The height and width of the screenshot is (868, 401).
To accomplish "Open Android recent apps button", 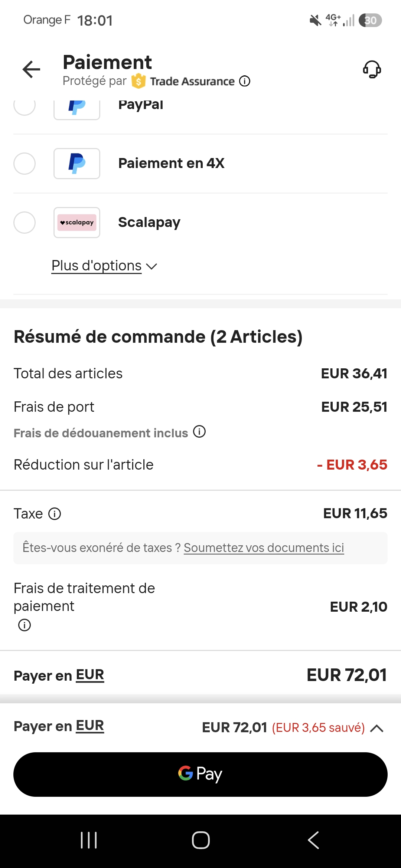I will pos(89,840).
